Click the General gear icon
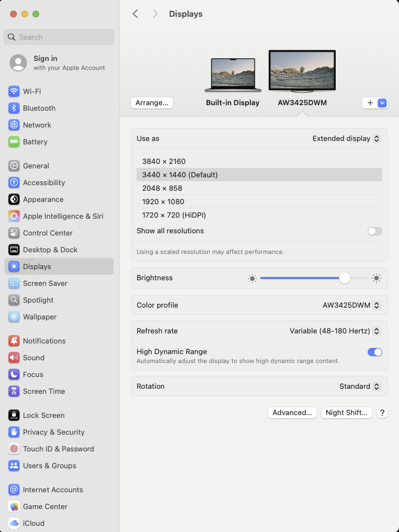The width and height of the screenshot is (399, 532). click(x=14, y=166)
